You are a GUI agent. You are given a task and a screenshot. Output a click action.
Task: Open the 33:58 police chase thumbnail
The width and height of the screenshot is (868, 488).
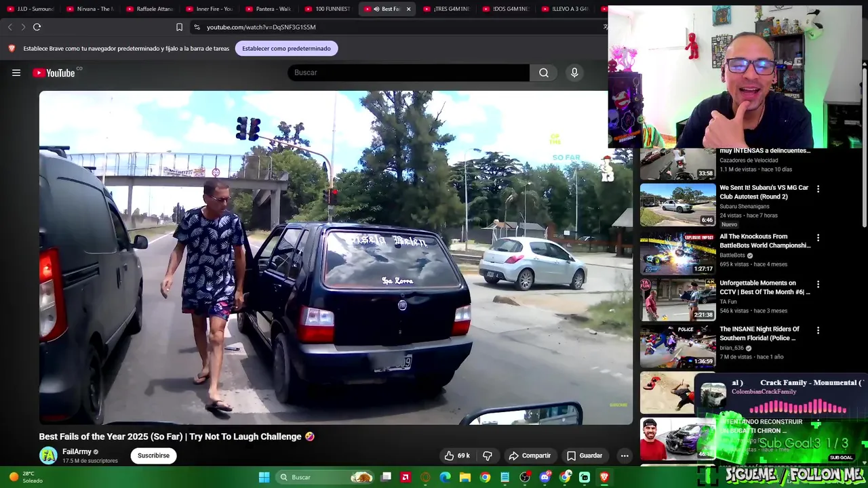pyautogui.click(x=677, y=164)
